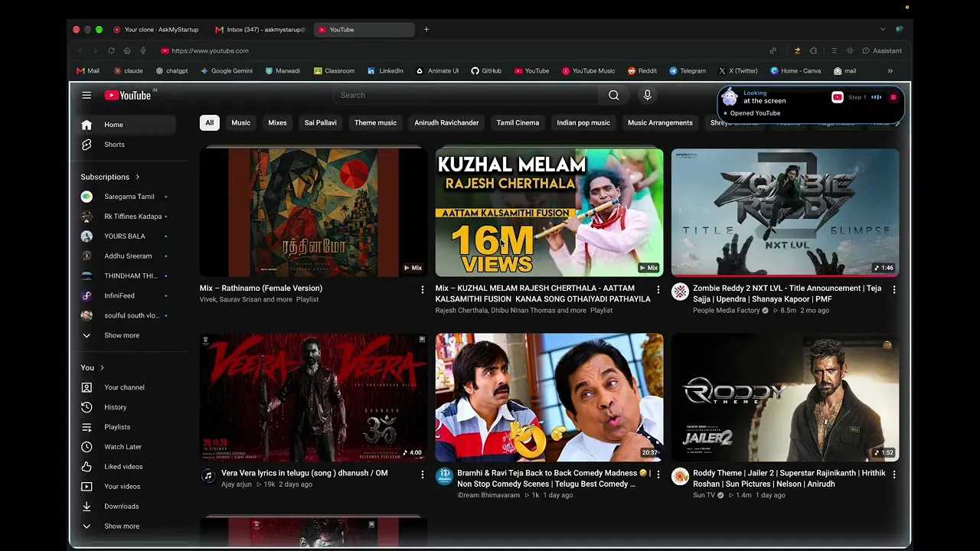The height and width of the screenshot is (551, 980).
Task: Select the Music filter chip
Action: point(241,122)
